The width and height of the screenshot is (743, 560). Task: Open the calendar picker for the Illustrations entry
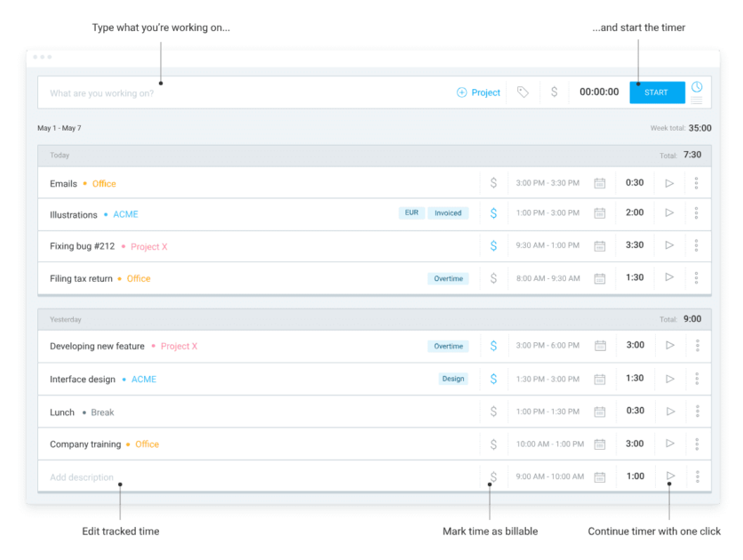coord(600,212)
